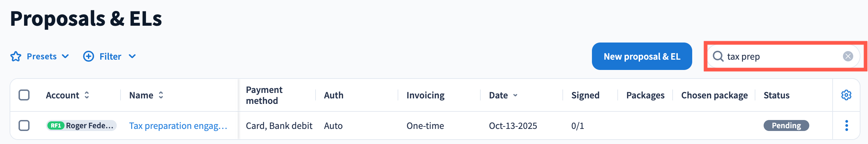The image size is (868, 144).
Task: Open the Tax preparation engagement link
Action: click(x=178, y=126)
